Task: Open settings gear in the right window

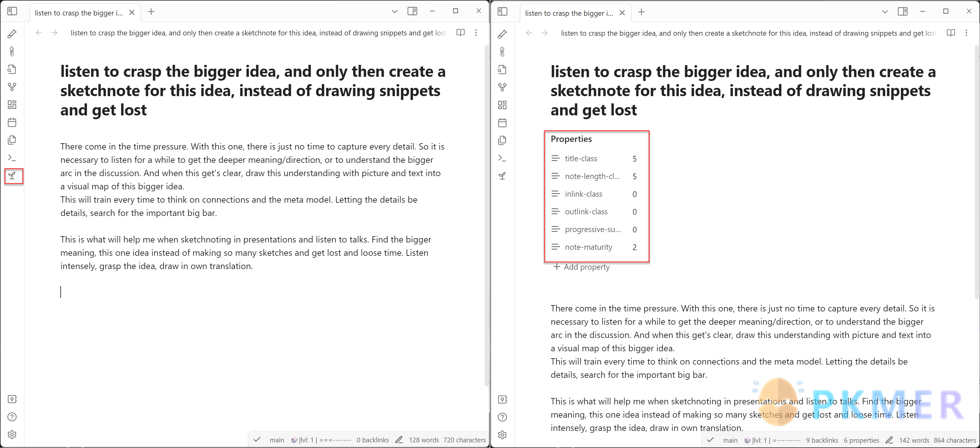Action: [x=502, y=435]
